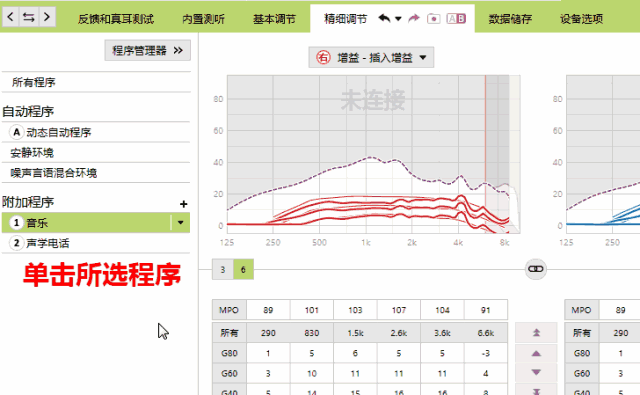
Task: Expand the 程序管理器 panel
Action: click(x=147, y=51)
